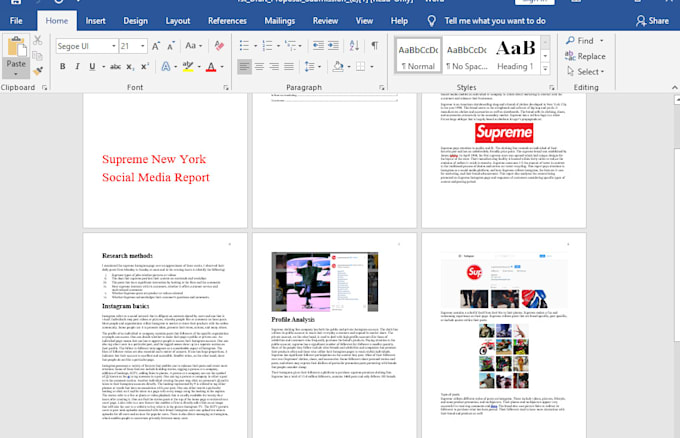
Task: Click the Shading paint bucket icon
Action: pos(338,66)
